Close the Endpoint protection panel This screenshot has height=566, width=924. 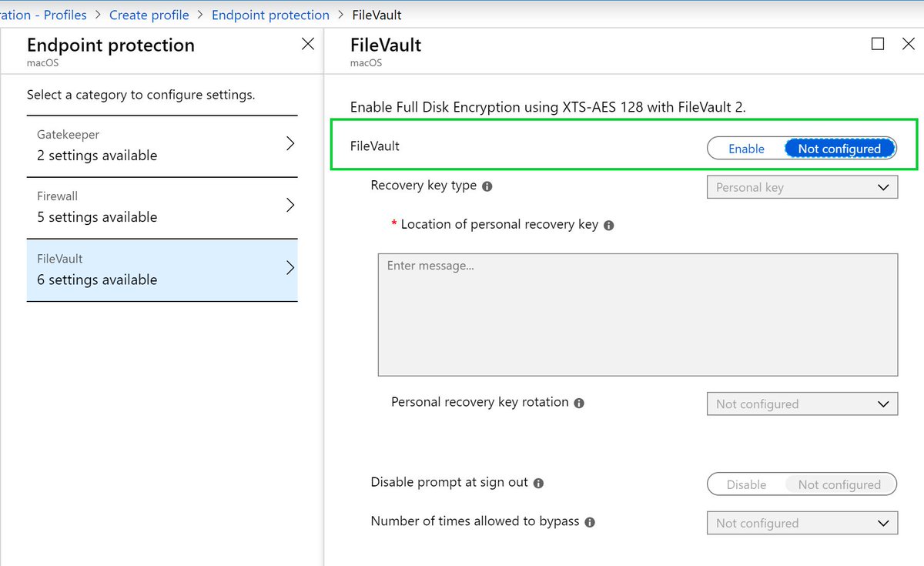coord(307,44)
